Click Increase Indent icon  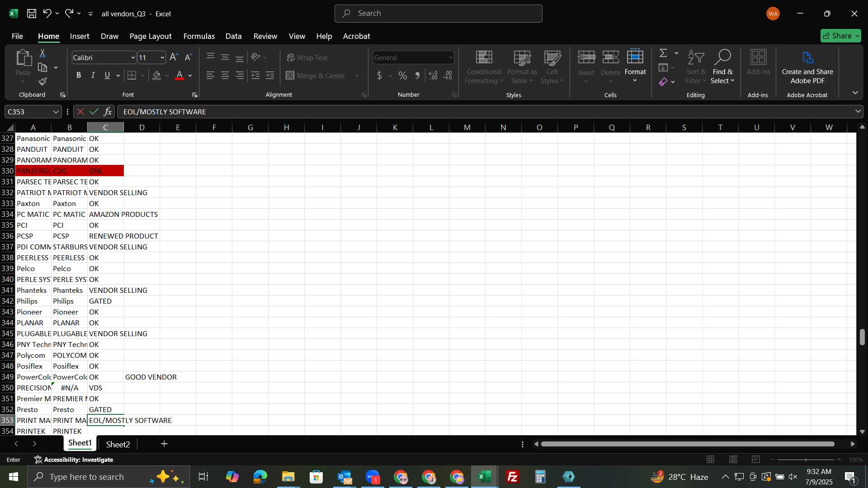click(270, 75)
